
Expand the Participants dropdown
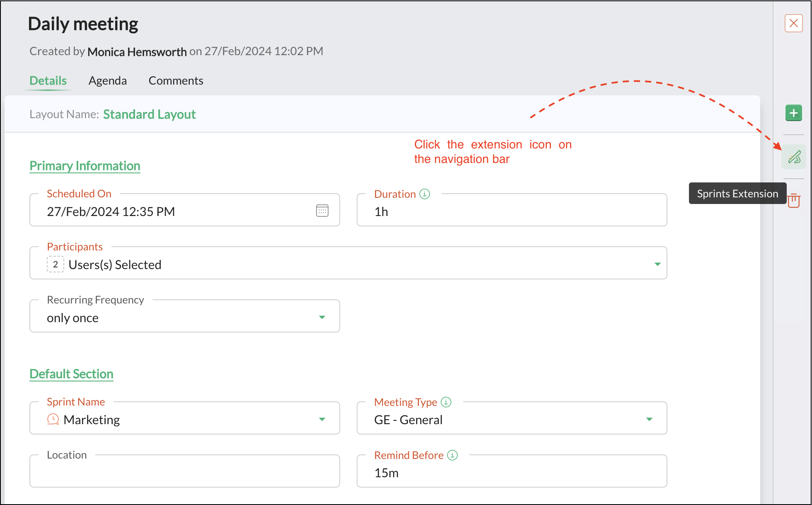point(657,264)
